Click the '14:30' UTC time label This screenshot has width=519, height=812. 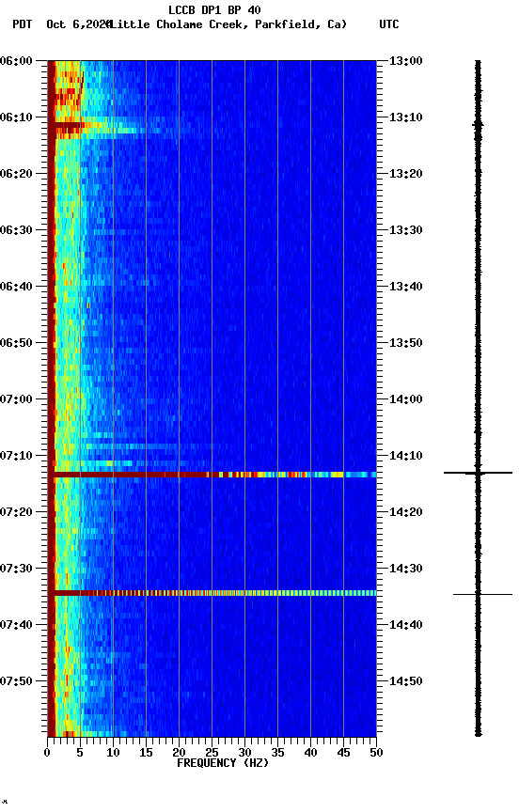pos(406,570)
